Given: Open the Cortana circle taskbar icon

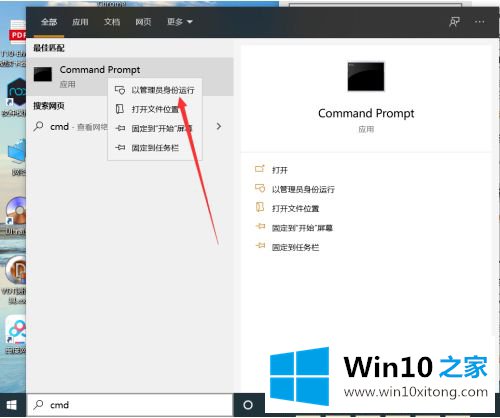Looking at the screenshot, I should 248,405.
